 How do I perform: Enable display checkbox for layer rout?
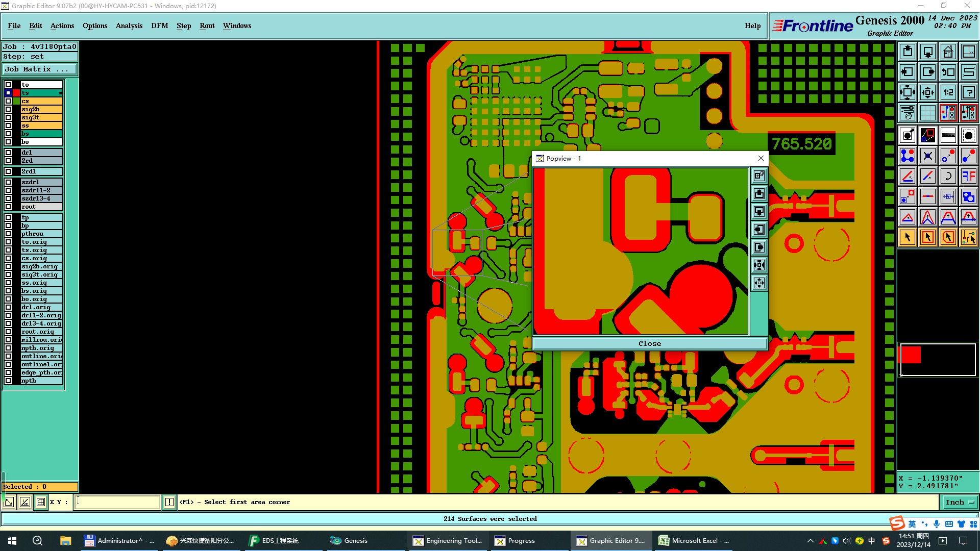(x=8, y=207)
